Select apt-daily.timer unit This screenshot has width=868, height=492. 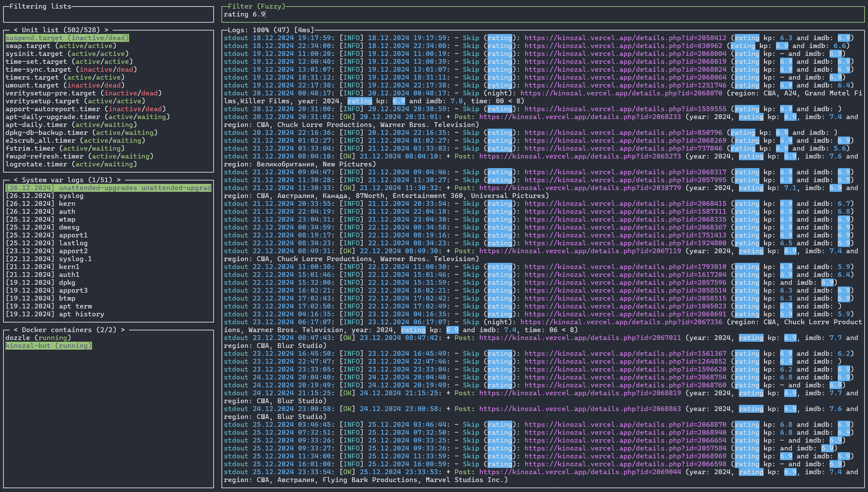tap(71, 125)
